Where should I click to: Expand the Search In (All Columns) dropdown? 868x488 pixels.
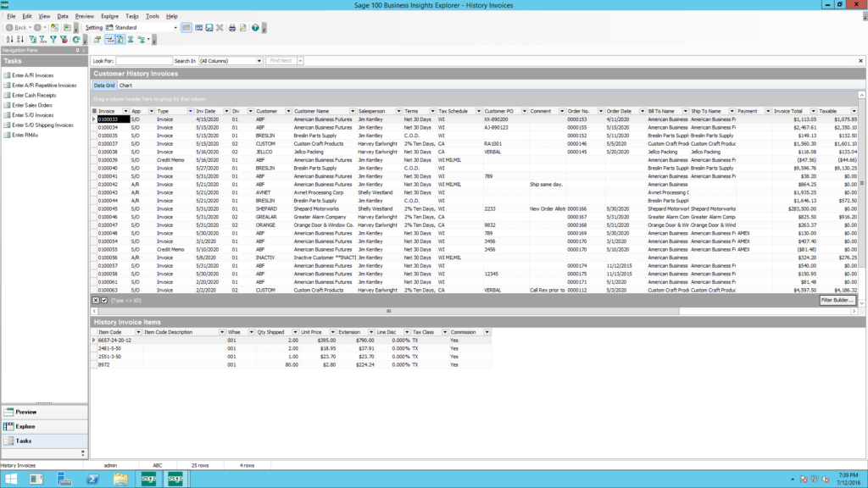click(x=259, y=61)
